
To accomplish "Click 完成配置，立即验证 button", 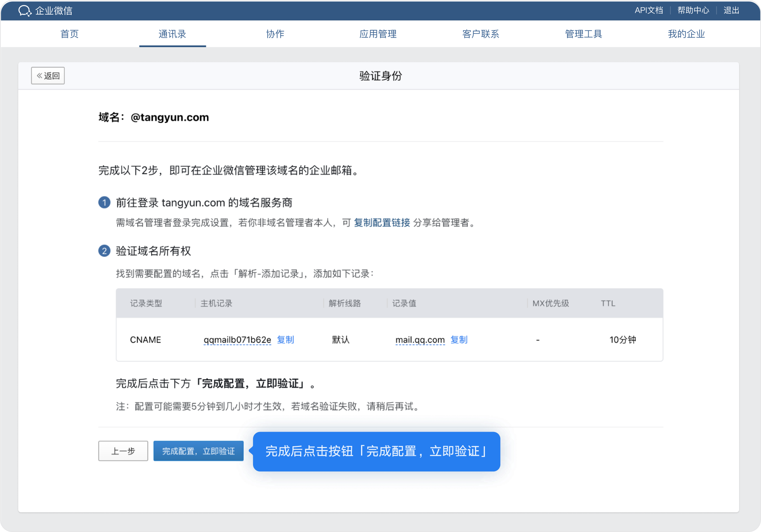I will pos(198,451).
